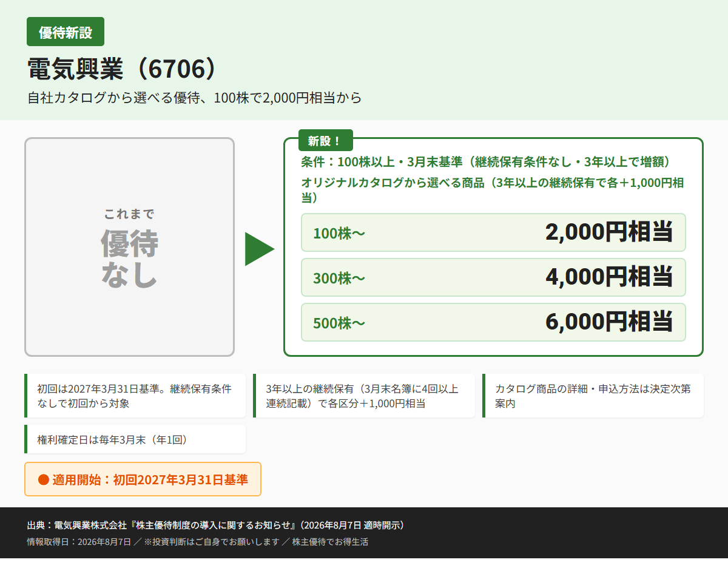The height and width of the screenshot is (568, 728).
Task: Click note about カタログ商品の詳細・申込方法
Action: 593,396
